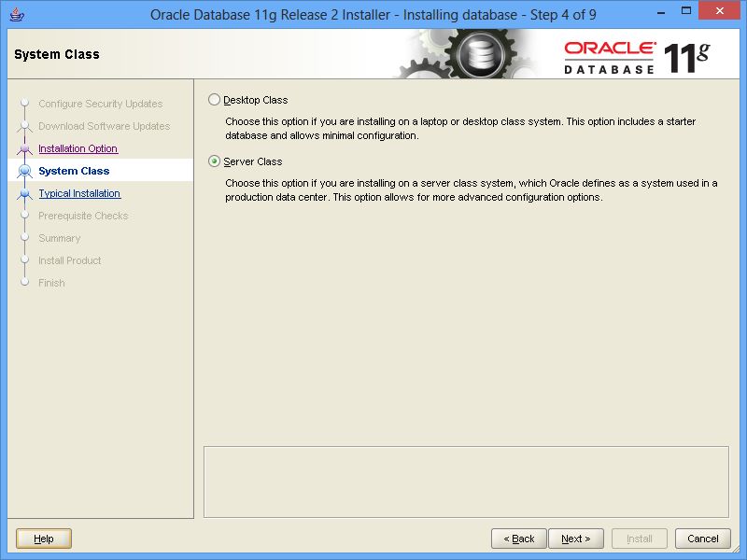
Task: Click the Download Software Updates step
Action: 105,126
